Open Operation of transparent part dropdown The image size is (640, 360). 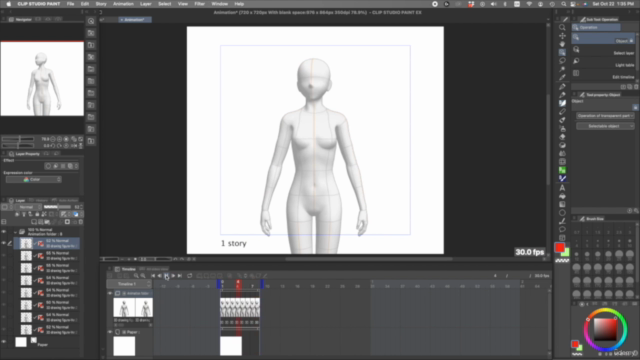[605, 116]
